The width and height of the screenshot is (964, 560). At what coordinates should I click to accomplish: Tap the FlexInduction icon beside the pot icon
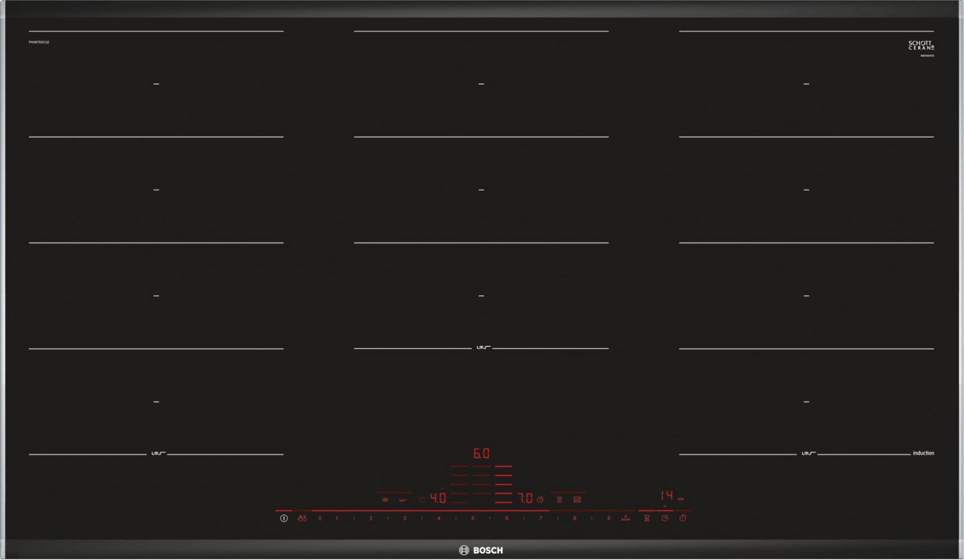tap(403, 500)
